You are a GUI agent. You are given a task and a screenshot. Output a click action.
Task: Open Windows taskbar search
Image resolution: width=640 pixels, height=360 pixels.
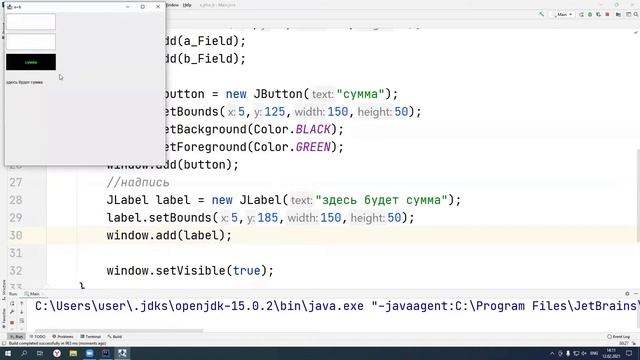click(x=24, y=353)
